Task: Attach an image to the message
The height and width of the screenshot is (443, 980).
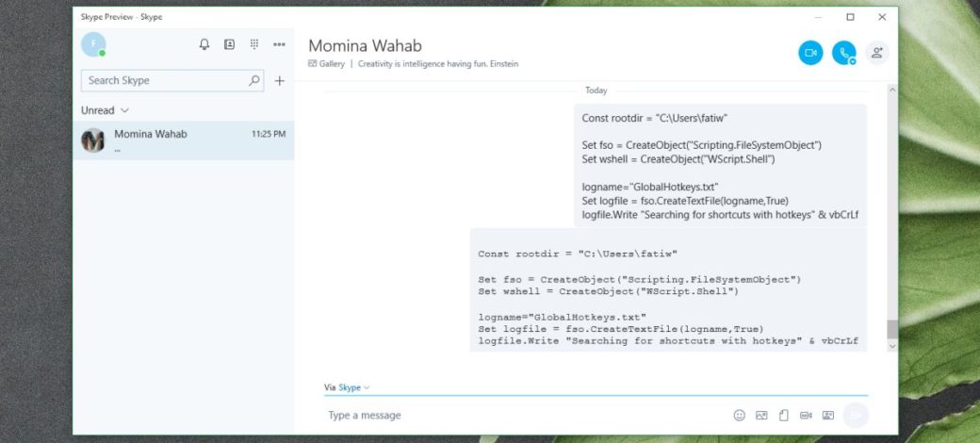Action: pos(761,415)
